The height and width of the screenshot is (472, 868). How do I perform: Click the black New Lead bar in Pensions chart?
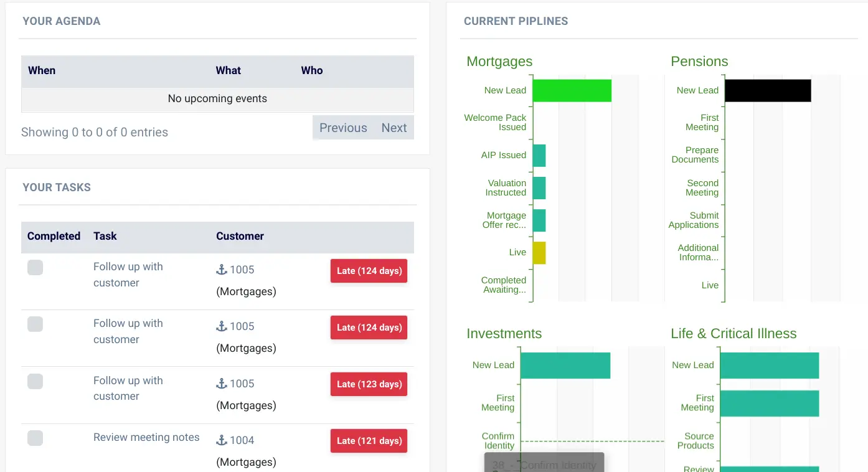(x=767, y=90)
